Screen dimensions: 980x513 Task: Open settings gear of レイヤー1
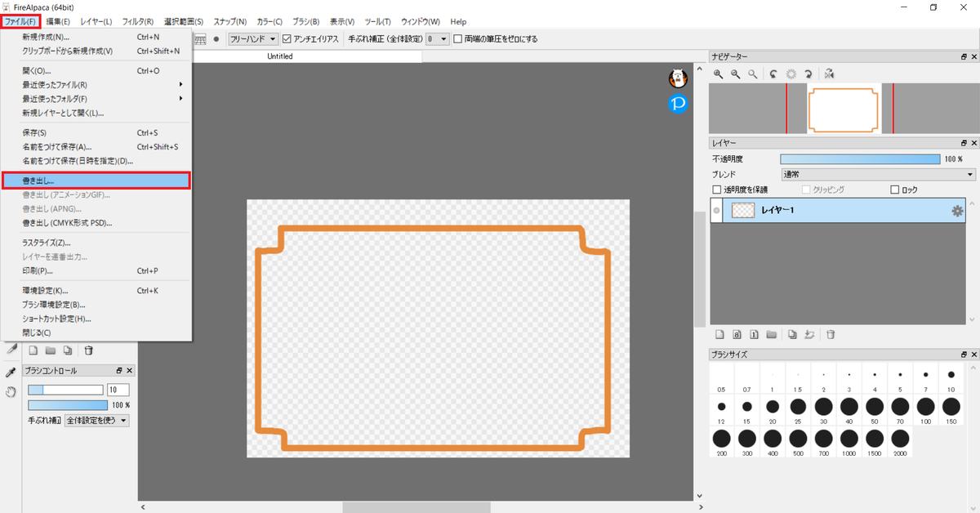click(957, 211)
